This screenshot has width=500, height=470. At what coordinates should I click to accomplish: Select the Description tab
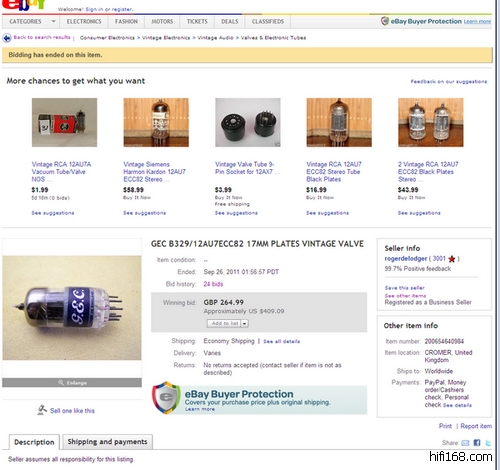pyautogui.click(x=34, y=442)
